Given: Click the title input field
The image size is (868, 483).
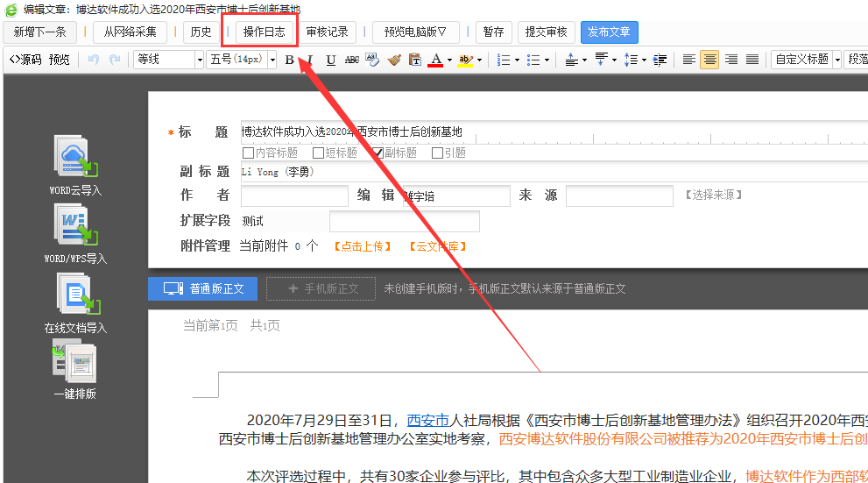Looking at the screenshot, I should coord(554,131).
